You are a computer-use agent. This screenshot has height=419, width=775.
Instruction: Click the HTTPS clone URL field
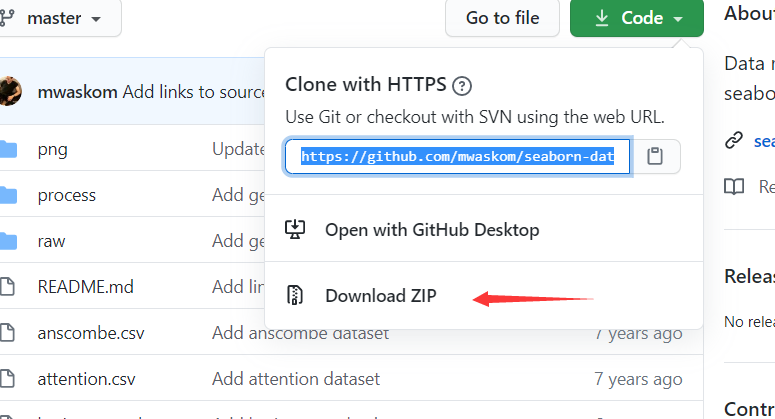click(458, 156)
